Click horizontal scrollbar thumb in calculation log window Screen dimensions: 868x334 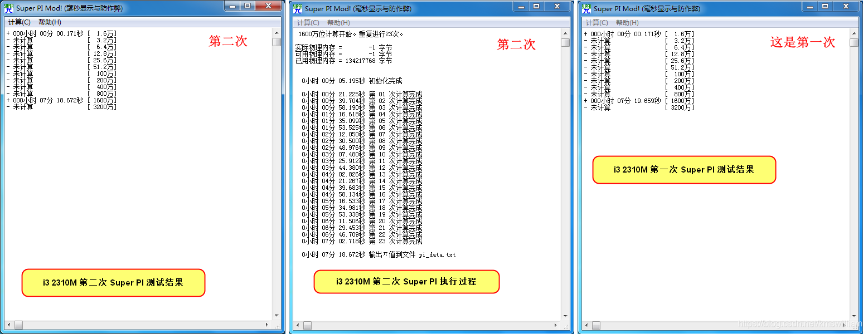pos(308,325)
